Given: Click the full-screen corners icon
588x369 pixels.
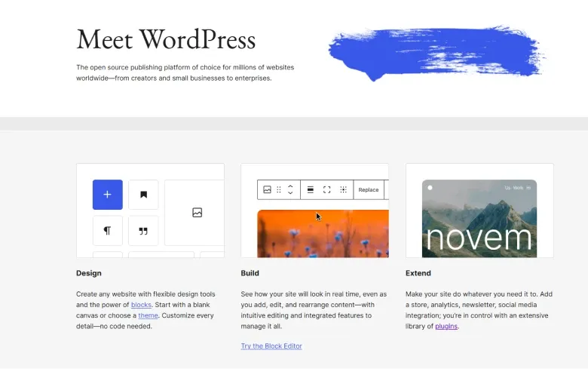Looking at the screenshot, I should (326, 189).
